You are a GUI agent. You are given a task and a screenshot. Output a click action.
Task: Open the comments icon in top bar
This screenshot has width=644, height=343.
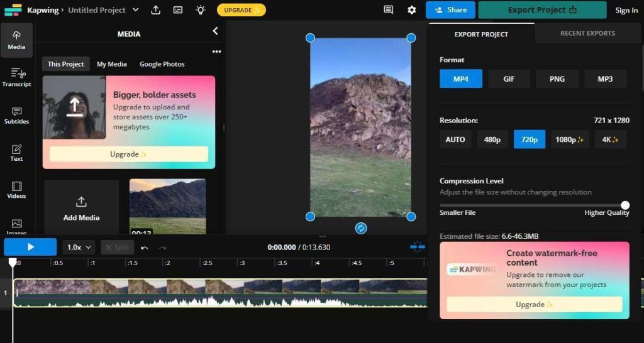(388, 10)
